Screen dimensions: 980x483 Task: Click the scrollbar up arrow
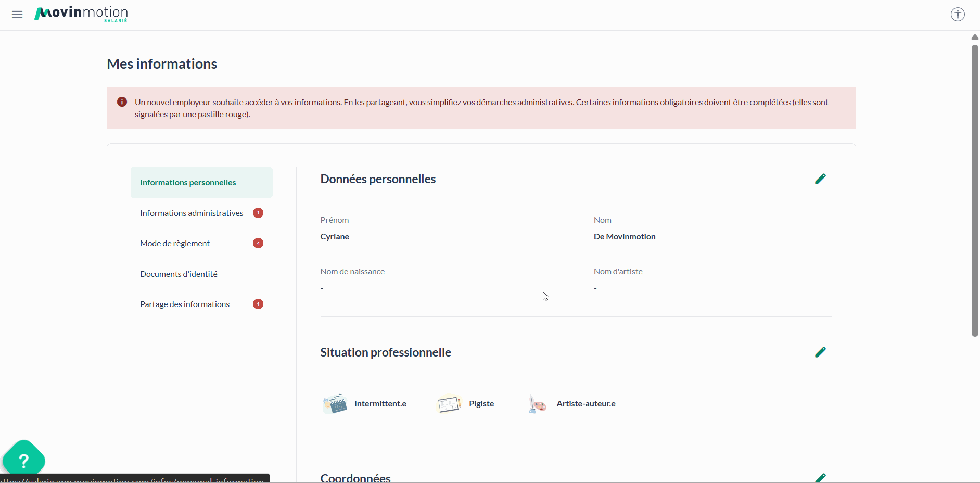tap(975, 37)
